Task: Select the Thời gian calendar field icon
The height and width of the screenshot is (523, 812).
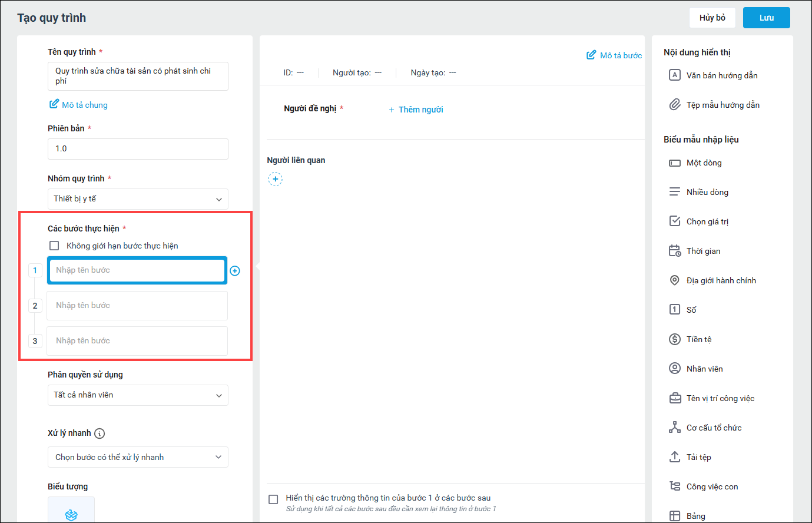Action: pos(675,251)
